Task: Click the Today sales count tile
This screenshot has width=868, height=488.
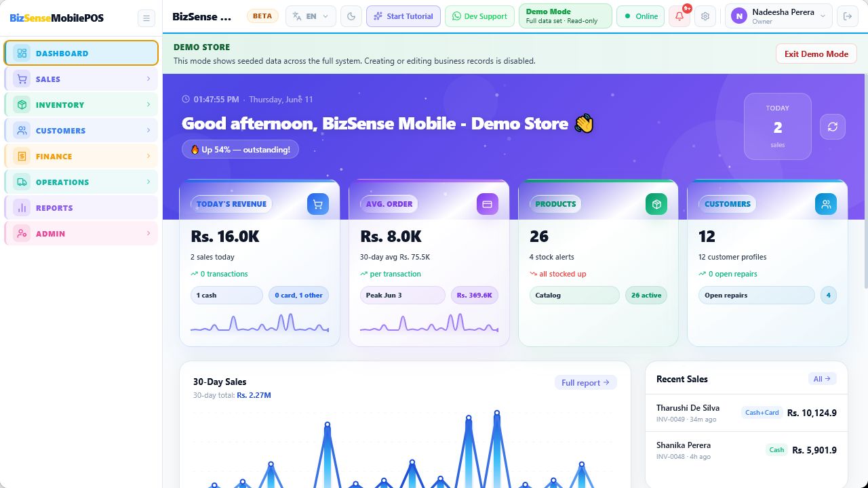Action: (x=778, y=127)
